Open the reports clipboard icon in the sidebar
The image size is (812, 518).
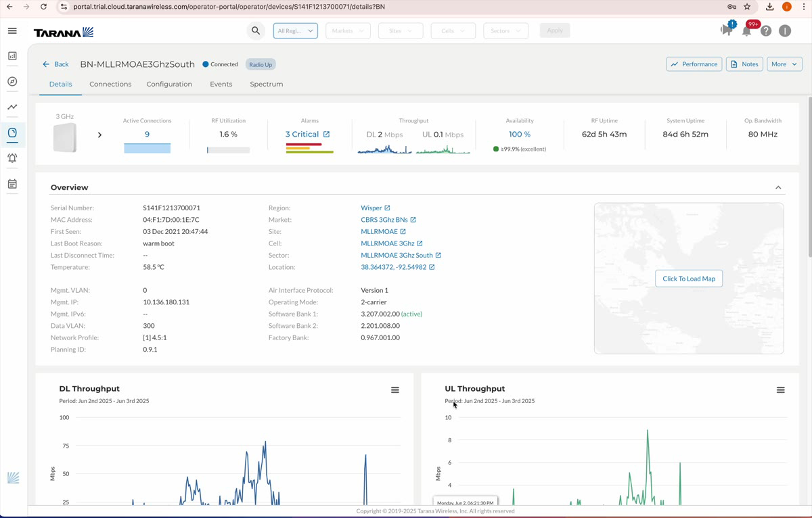[x=12, y=183]
